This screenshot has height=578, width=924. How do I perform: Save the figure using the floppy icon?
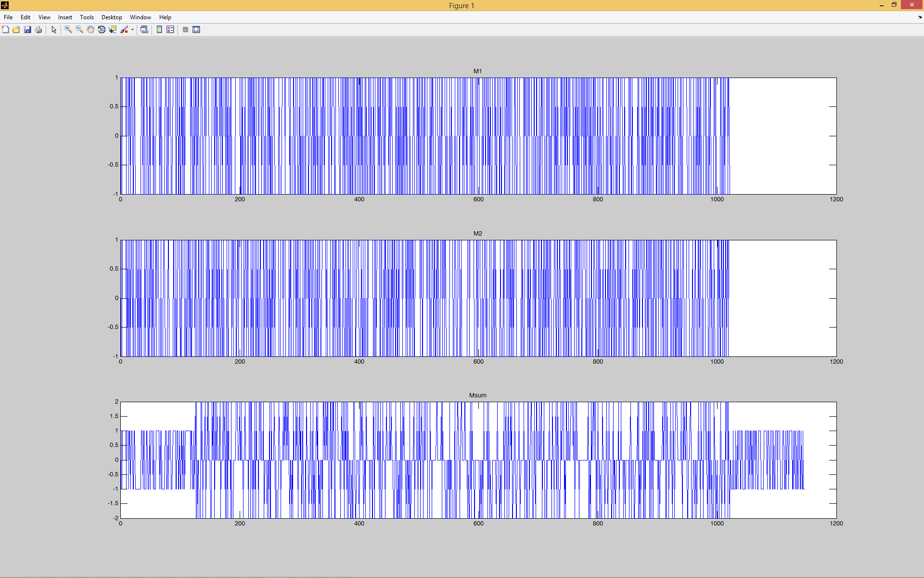click(27, 30)
